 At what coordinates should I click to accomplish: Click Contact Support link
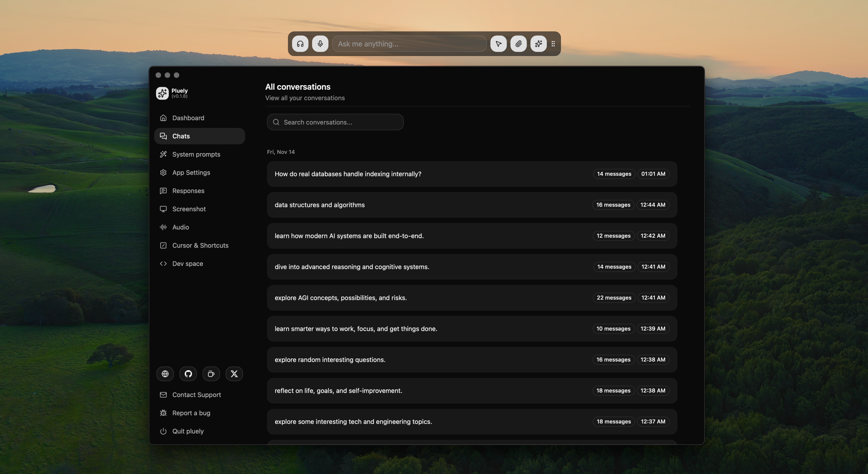pyautogui.click(x=196, y=395)
